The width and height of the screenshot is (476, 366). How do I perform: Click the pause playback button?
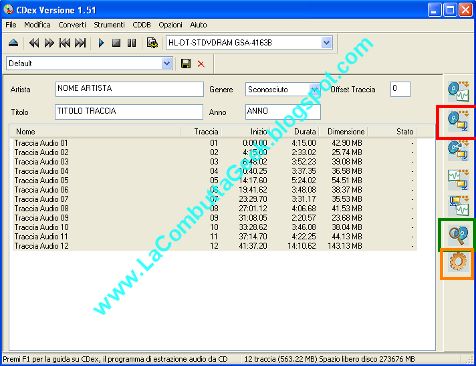tap(132, 43)
